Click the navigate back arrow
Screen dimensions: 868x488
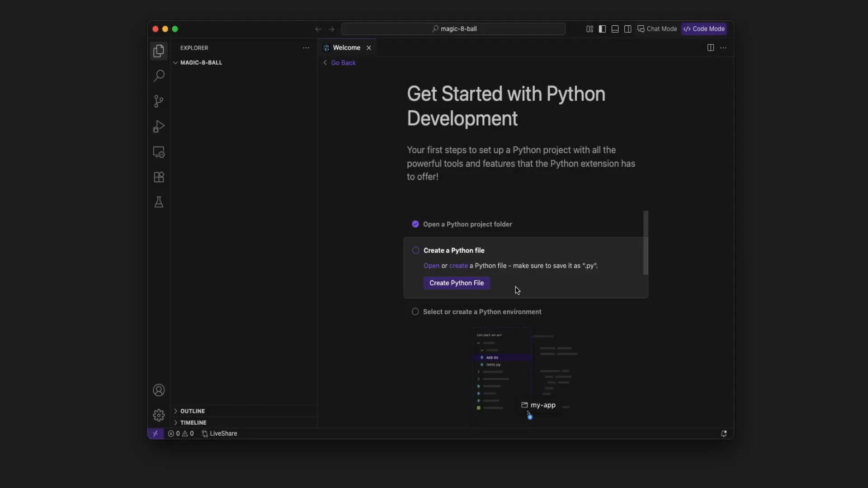point(318,29)
